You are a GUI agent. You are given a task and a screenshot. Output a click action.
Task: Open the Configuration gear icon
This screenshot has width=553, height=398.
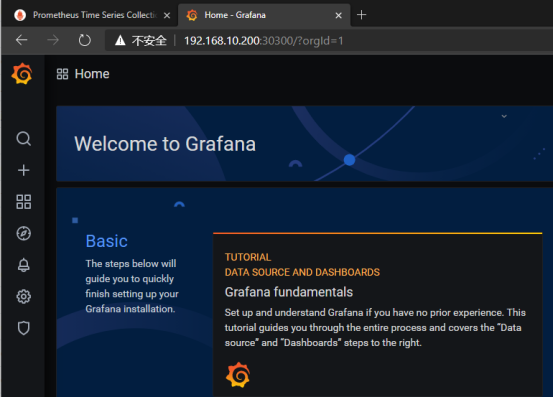[x=24, y=296]
